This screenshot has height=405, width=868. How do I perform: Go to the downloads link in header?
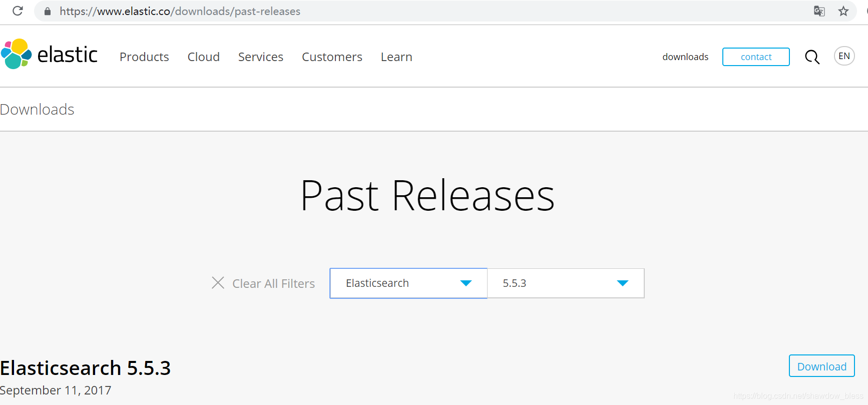(685, 57)
